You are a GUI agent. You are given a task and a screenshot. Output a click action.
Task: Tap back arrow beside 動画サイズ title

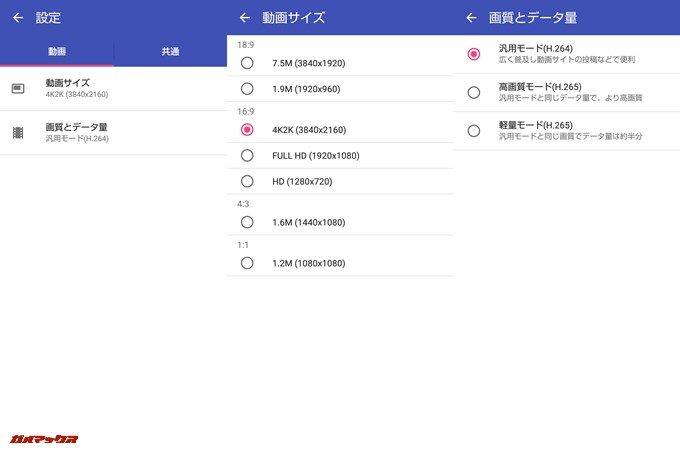point(245,18)
